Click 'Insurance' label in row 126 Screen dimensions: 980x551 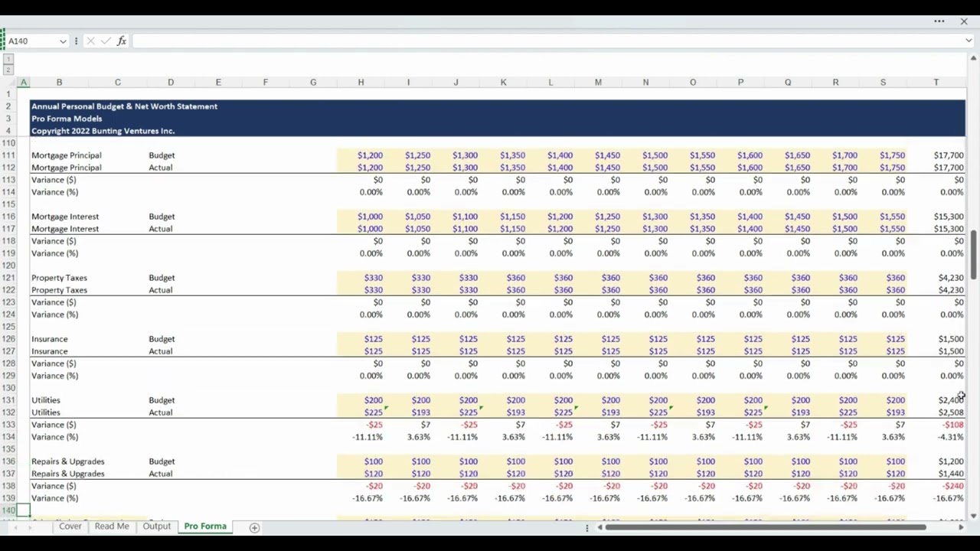(50, 339)
